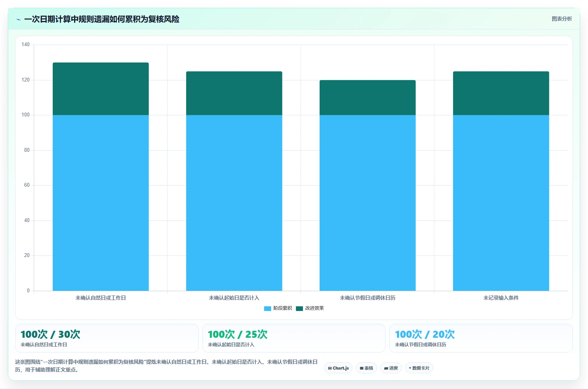The width and height of the screenshot is (588, 389).
Task: Click the description paragraph below the cards
Action: click(166, 366)
